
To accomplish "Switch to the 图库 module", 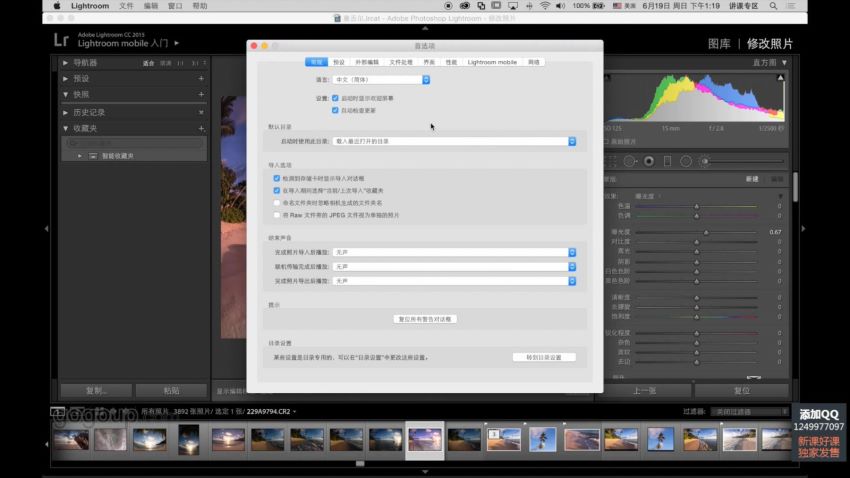I will coord(719,44).
